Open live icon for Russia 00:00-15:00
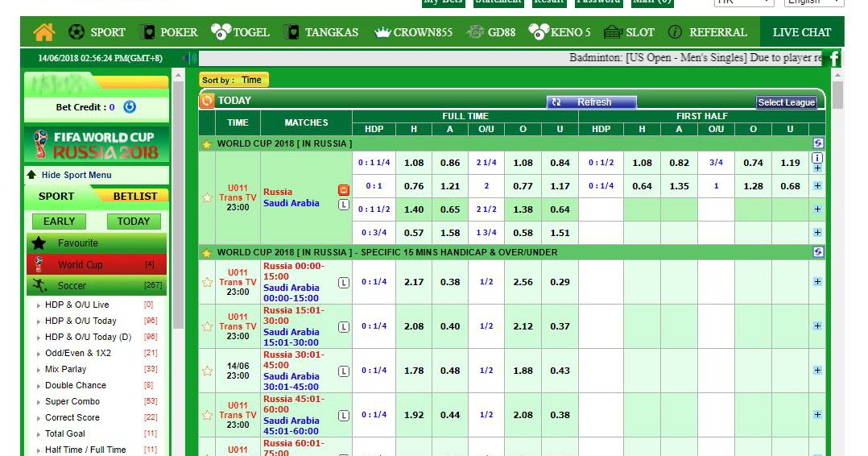Screen dimensions: 868x456 [x=344, y=283]
